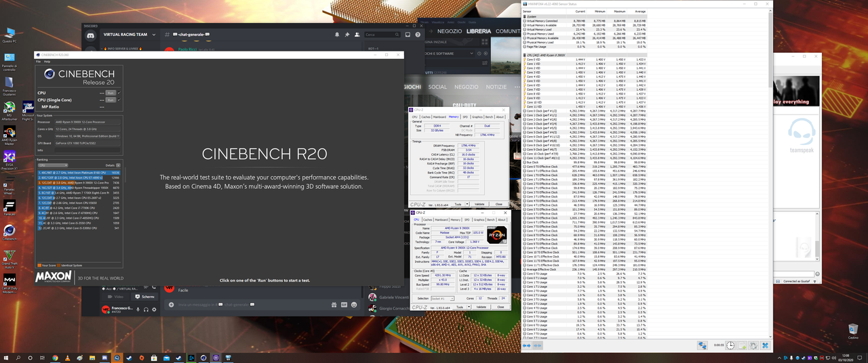The height and width of the screenshot is (363, 868).
Task: Open AMD Ryzen Master desktop shortcut
Action: pyautogui.click(x=9, y=136)
